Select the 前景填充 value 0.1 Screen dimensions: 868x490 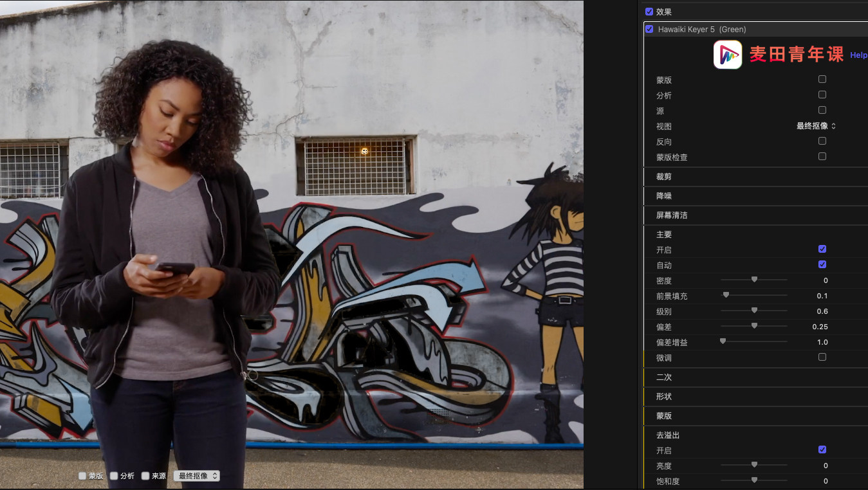(x=822, y=296)
